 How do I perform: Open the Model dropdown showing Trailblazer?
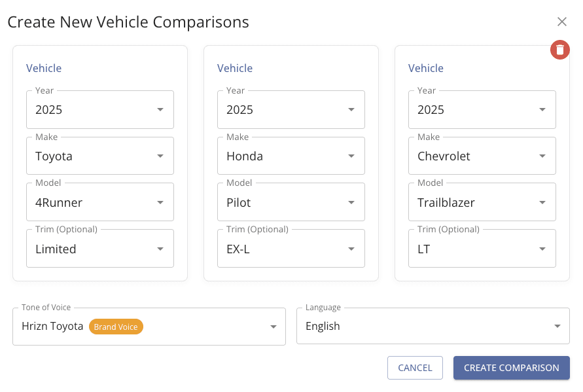pyautogui.click(x=482, y=203)
